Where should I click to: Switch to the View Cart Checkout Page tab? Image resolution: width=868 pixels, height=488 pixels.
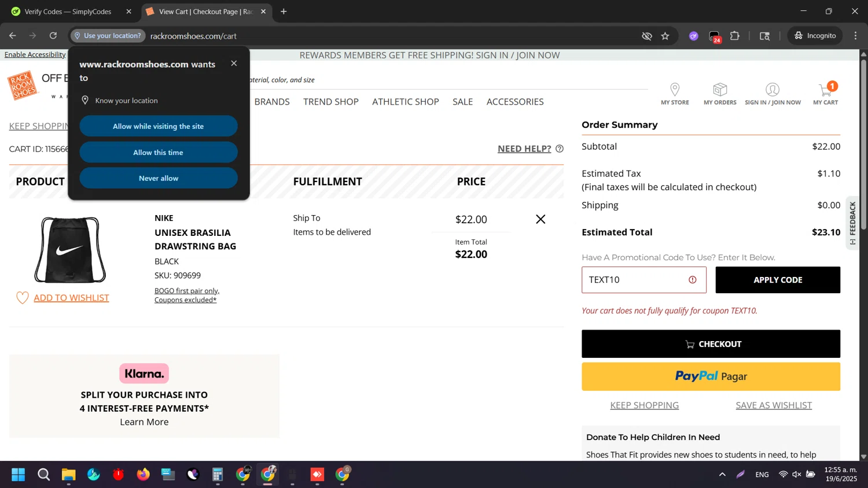207,12
